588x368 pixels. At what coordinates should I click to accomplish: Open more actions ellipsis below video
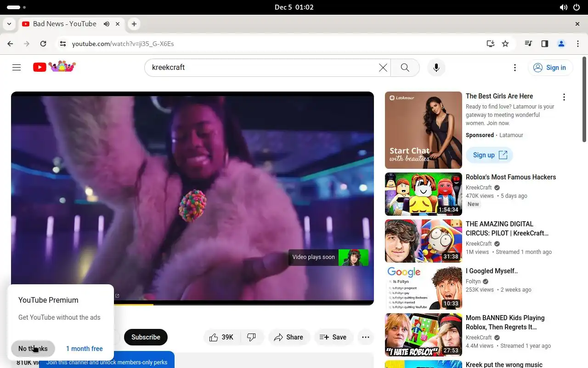(x=366, y=337)
